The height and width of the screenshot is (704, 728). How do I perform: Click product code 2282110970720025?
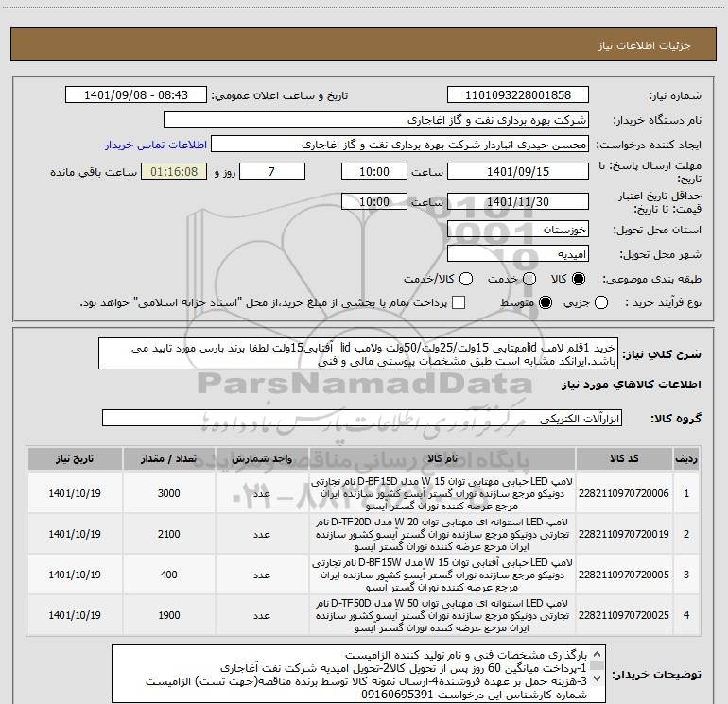[x=624, y=615]
